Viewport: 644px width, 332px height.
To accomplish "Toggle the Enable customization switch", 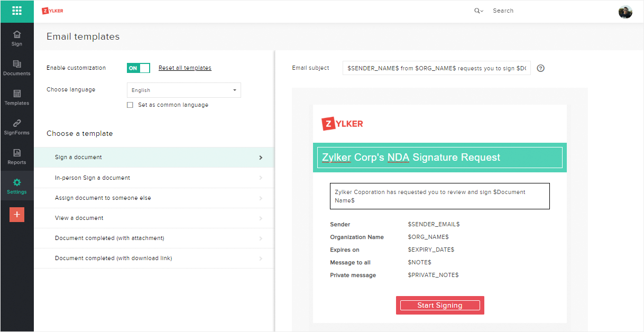I will point(139,68).
